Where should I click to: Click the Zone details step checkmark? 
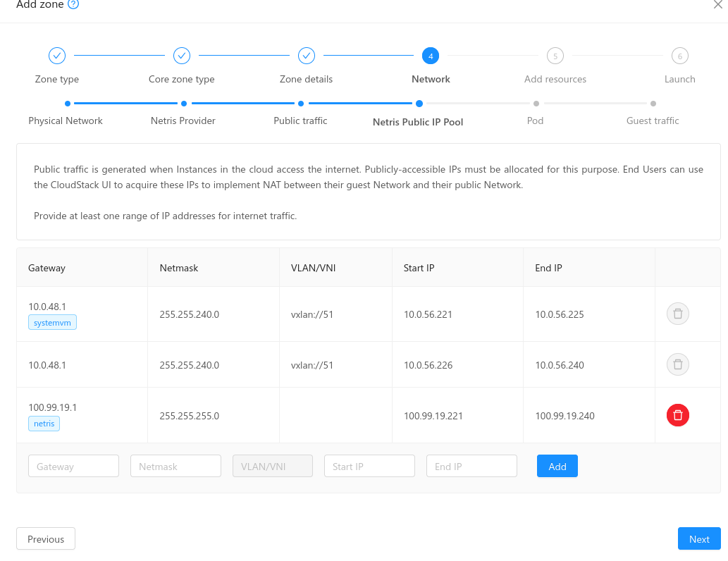[307, 56]
